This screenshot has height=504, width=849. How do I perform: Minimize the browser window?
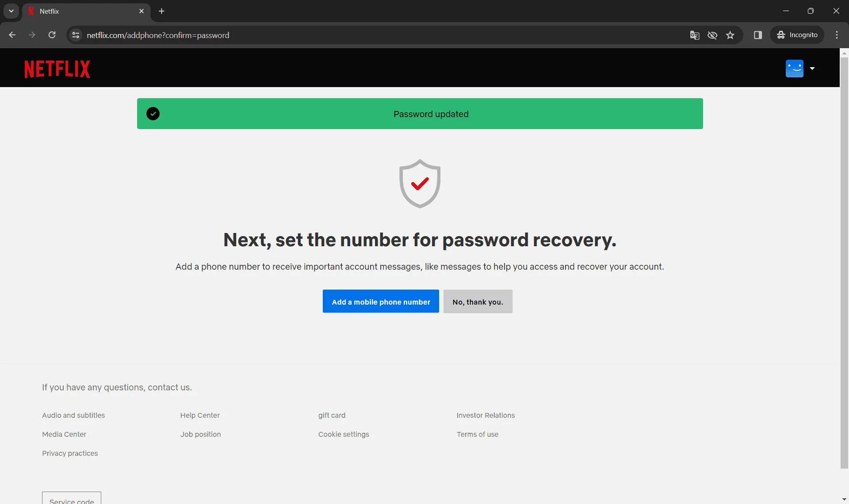(x=786, y=11)
